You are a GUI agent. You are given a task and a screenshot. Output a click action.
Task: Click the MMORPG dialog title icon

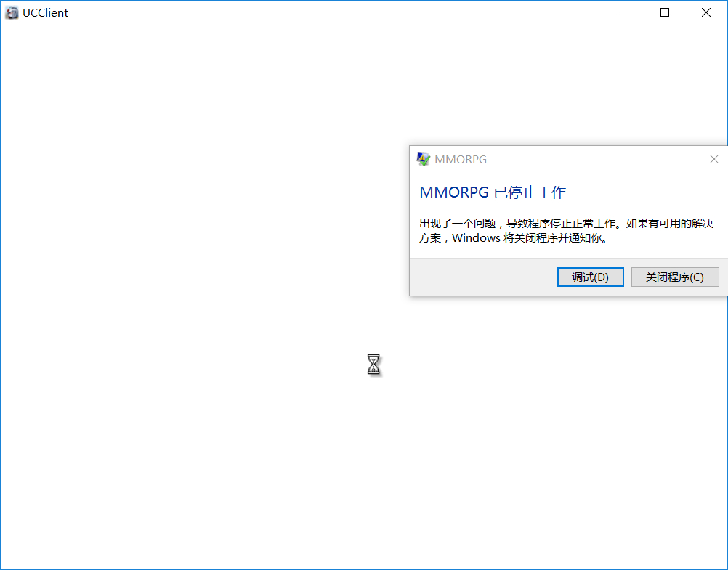[x=423, y=159]
